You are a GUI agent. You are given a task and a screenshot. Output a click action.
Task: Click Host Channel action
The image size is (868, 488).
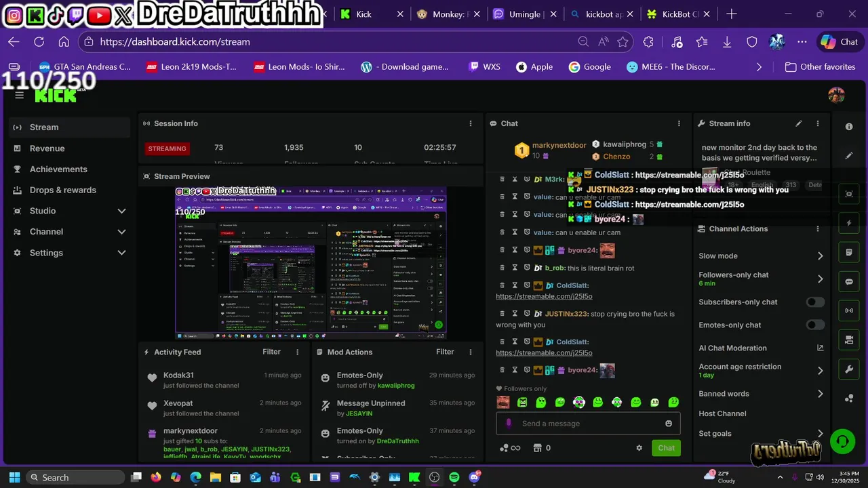pos(722,413)
